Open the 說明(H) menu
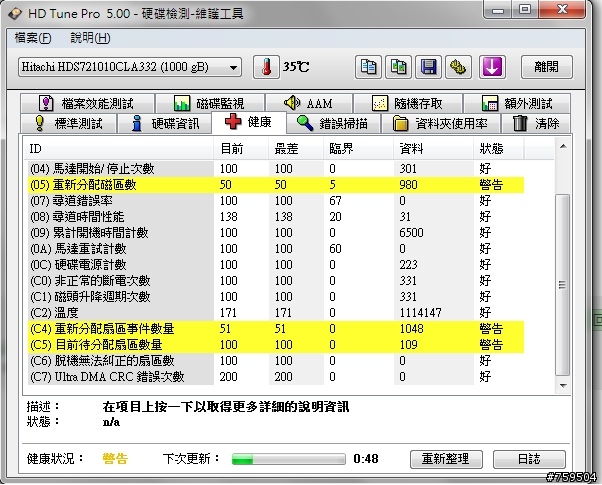 coord(90,38)
